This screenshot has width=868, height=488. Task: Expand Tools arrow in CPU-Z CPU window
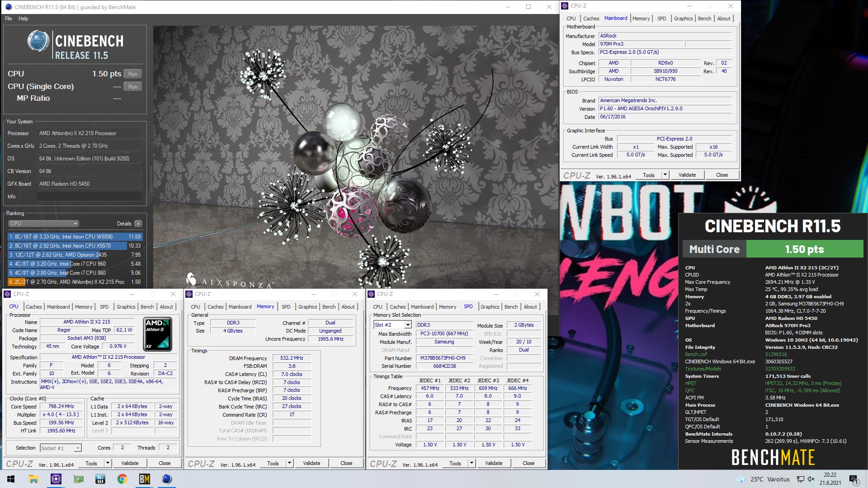point(108,463)
